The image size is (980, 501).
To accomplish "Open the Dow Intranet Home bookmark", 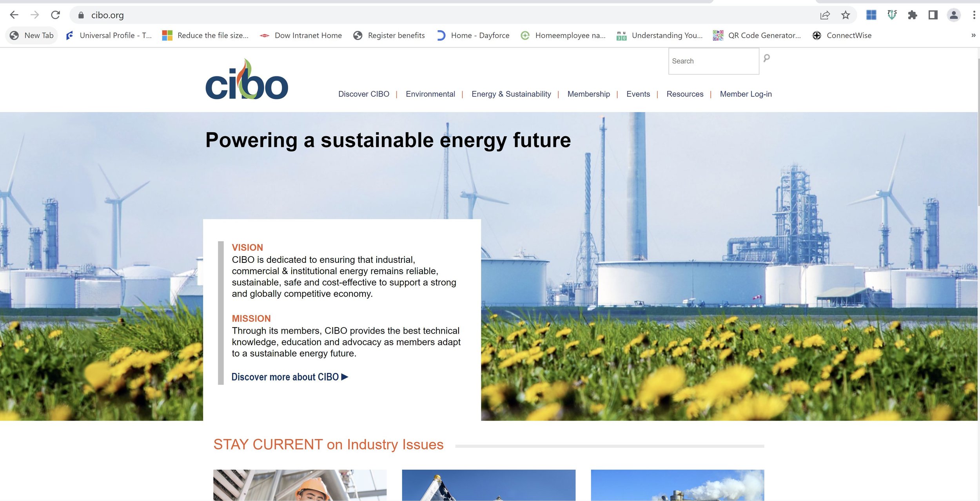I will click(x=301, y=36).
